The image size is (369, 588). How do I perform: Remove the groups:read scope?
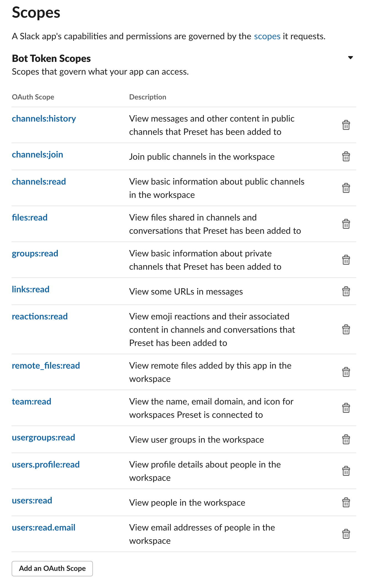346,260
